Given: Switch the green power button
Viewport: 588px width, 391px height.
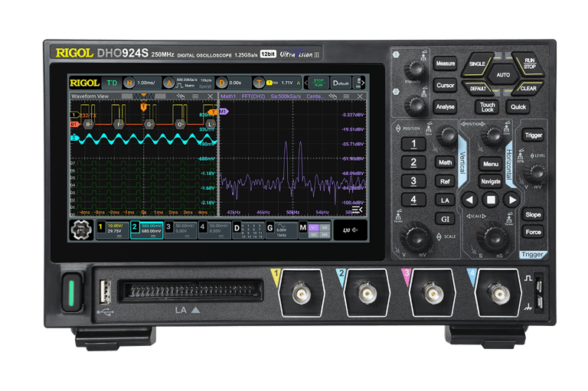Looking at the screenshot, I should pos(72,293).
